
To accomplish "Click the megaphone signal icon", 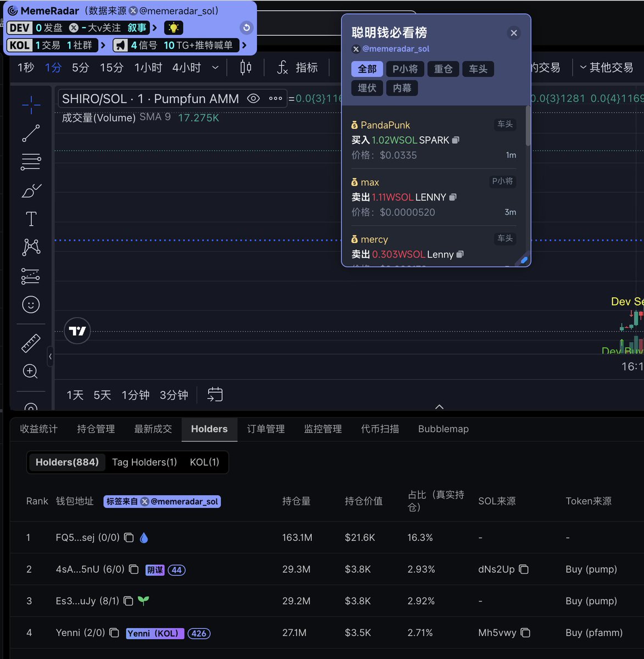I will point(120,46).
